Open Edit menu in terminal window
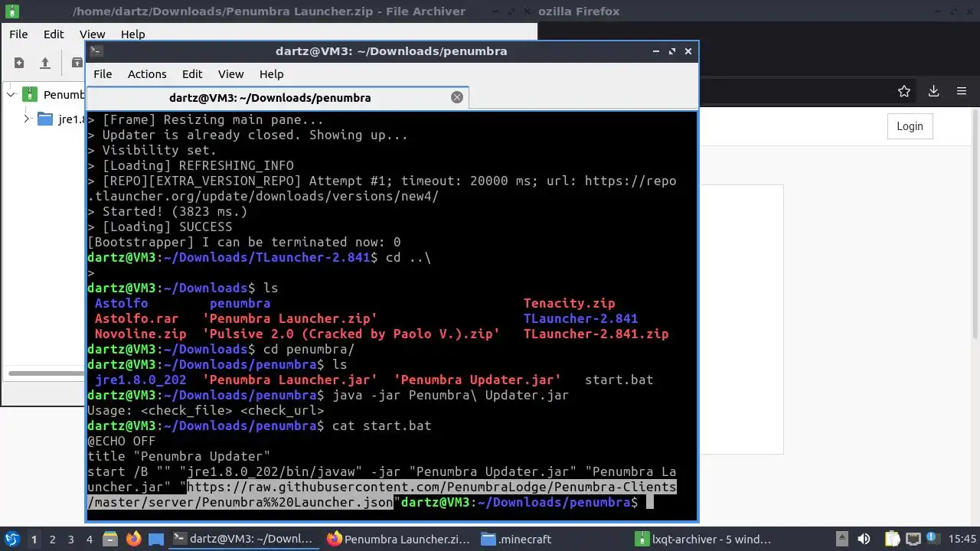Viewport: 980px width, 551px height. click(x=192, y=73)
